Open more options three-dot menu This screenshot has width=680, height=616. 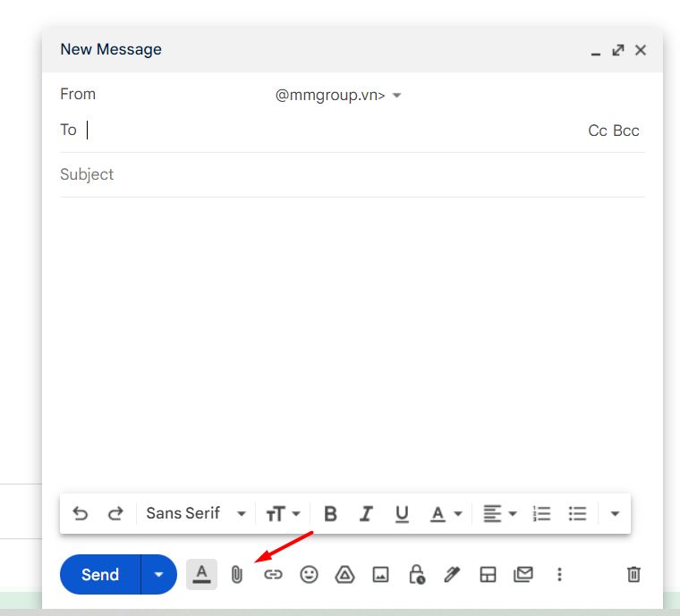(x=559, y=574)
